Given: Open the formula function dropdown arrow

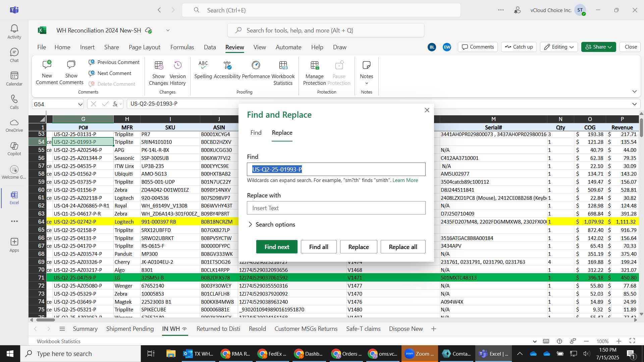Looking at the screenshot, I should [x=121, y=104].
